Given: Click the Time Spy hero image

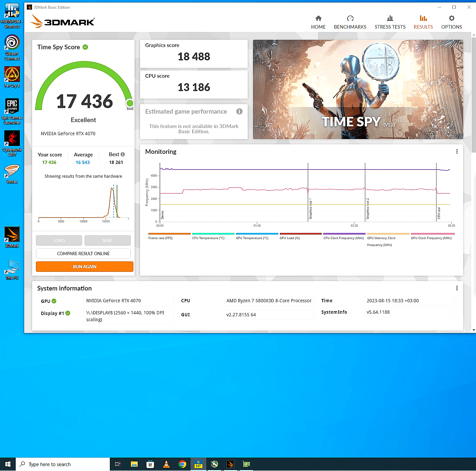Looking at the screenshot, I should (358, 89).
